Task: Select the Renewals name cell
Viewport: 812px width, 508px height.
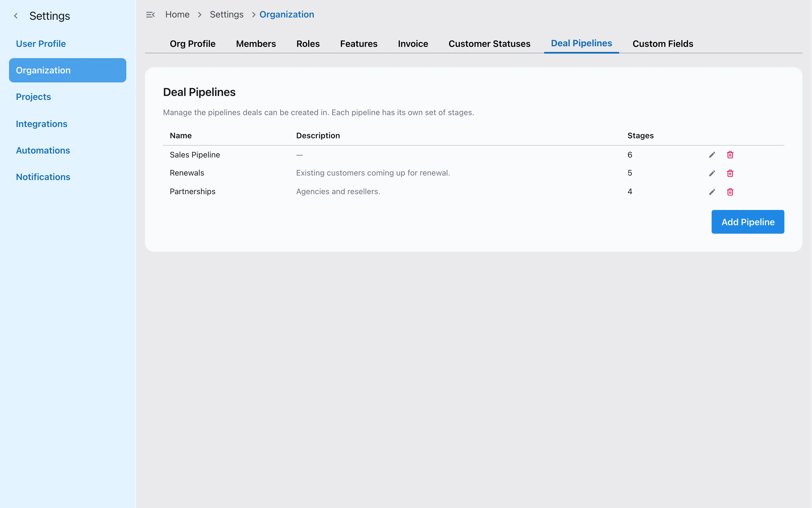Action: click(x=187, y=173)
